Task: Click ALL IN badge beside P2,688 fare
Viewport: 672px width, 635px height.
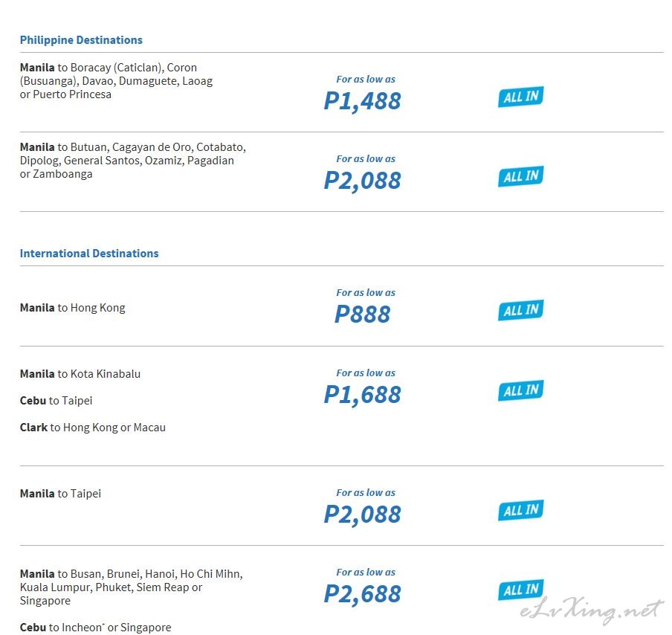Action: [520, 590]
